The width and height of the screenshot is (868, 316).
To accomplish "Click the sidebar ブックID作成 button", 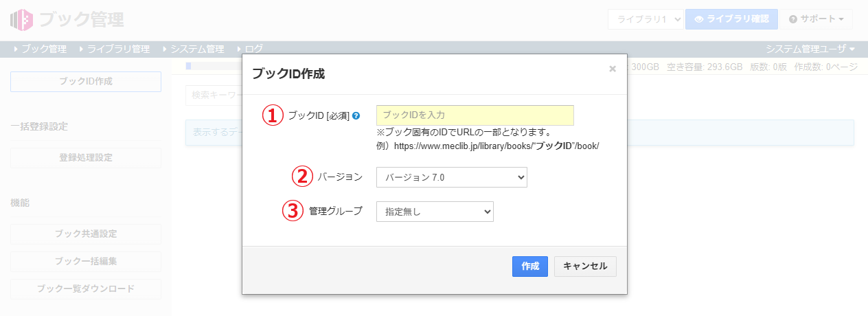I will (86, 81).
